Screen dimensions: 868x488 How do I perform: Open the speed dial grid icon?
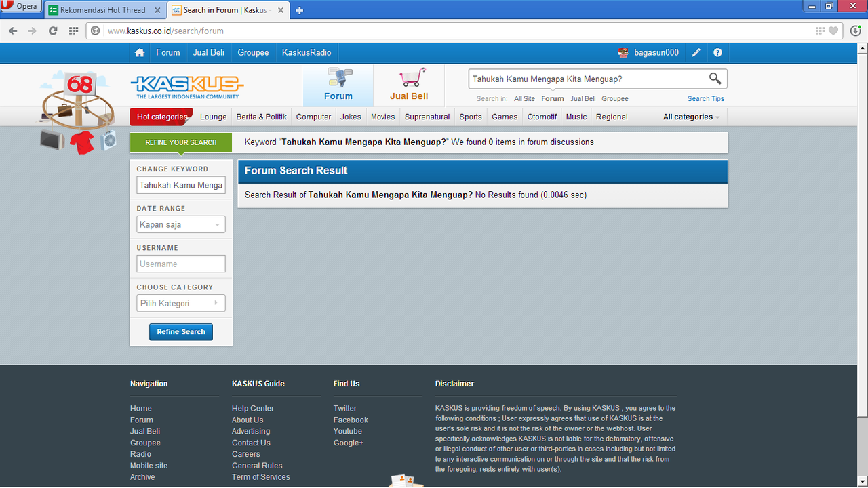pos(74,30)
